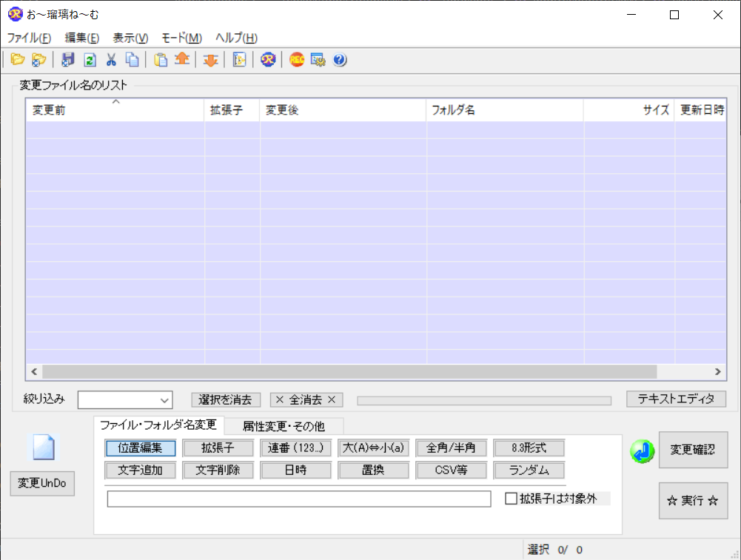Switch to 属性変更・その他 tab
Image resolution: width=741 pixels, height=560 pixels.
click(x=284, y=426)
